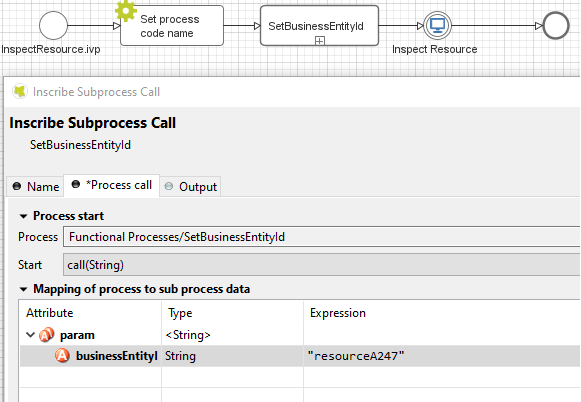Select the SetBusinessEntityId subprocess box
This screenshot has height=402, width=581.
[319, 26]
